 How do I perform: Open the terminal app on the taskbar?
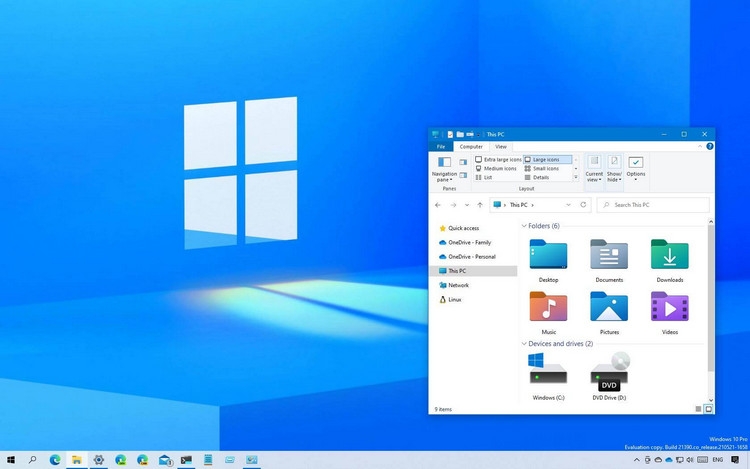pos(186,460)
